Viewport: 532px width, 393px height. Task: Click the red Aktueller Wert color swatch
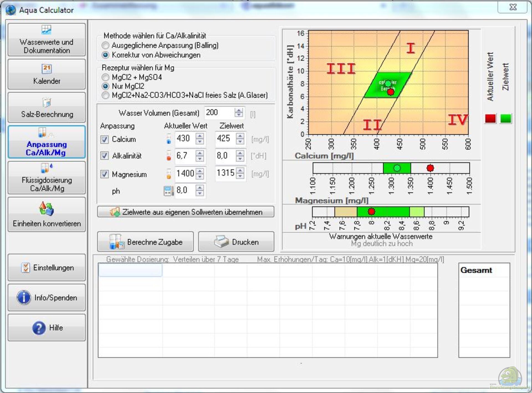(490, 119)
